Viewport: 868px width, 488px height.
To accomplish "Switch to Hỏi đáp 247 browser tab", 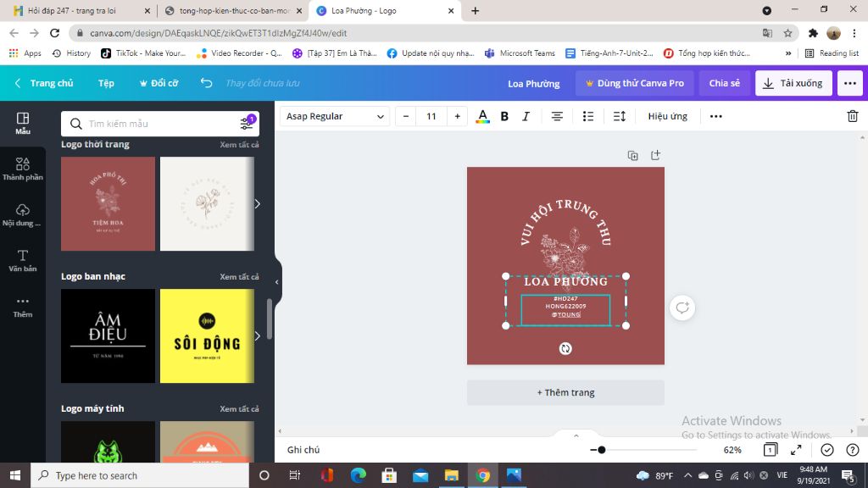I will point(79,10).
